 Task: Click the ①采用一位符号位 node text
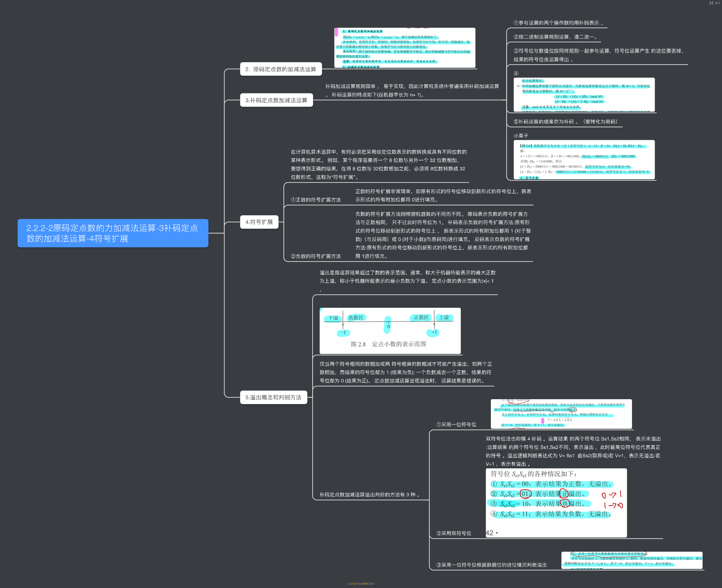456,424
